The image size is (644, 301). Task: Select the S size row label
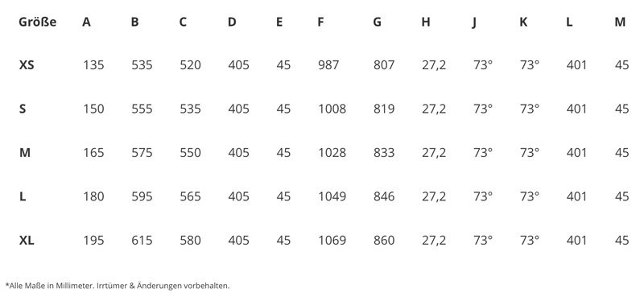tap(23, 109)
